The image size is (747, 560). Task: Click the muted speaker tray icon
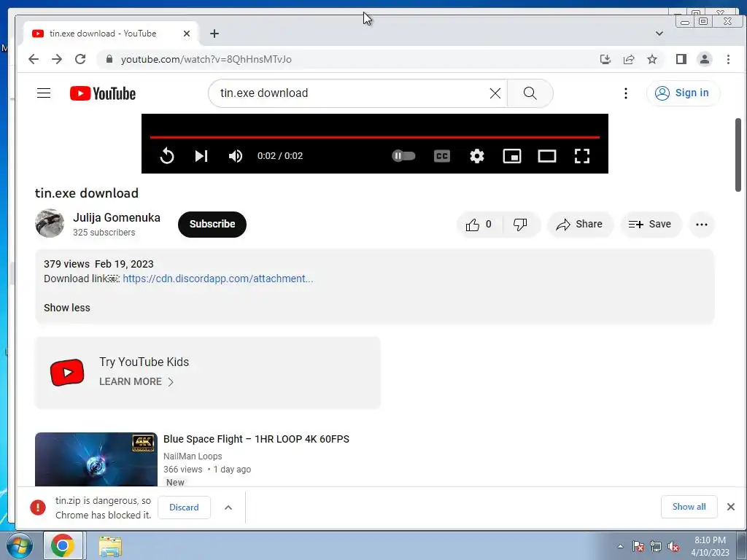673,546
